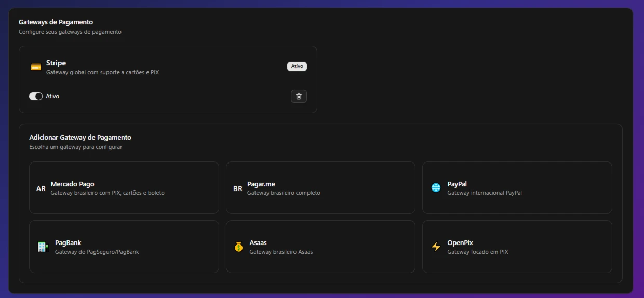Delete the Stripe gateway with the trash icon
The height and width of the screenshot is (298, 644).
(299, 96)
